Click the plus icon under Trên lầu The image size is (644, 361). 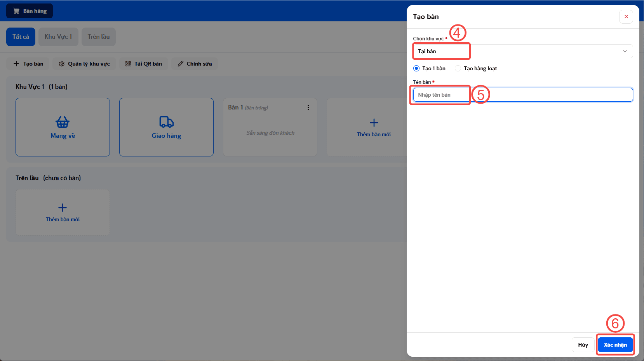(x=63, y=208)
